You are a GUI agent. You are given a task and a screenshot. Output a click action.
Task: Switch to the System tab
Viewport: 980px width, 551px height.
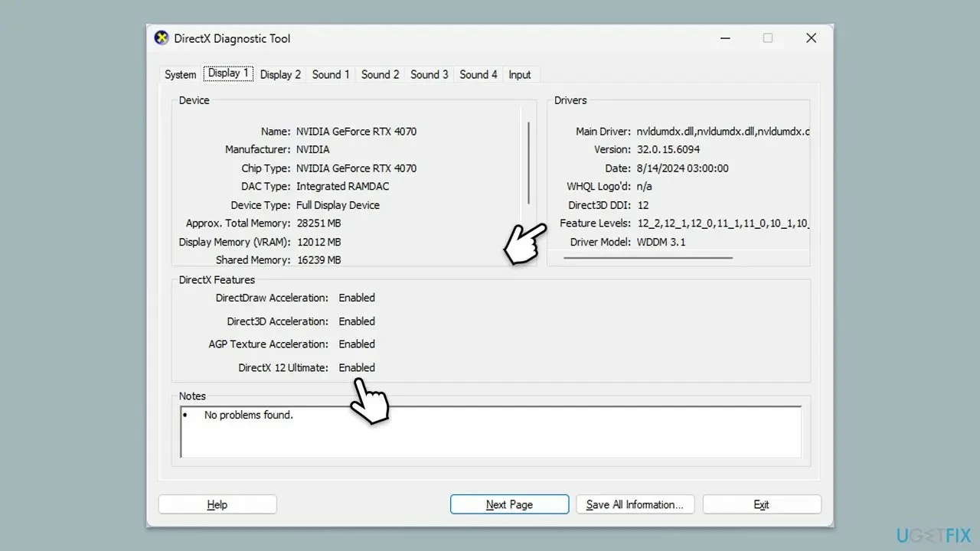click(x=181, y=74)
